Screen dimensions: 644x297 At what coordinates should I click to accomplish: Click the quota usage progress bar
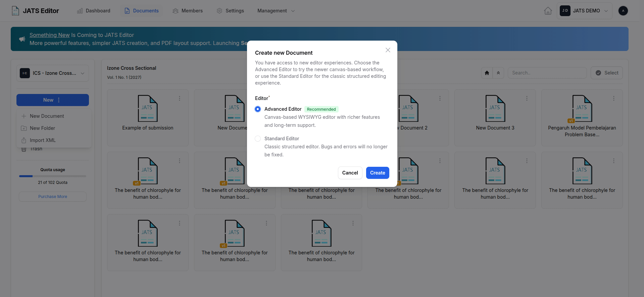pos(53,176)
